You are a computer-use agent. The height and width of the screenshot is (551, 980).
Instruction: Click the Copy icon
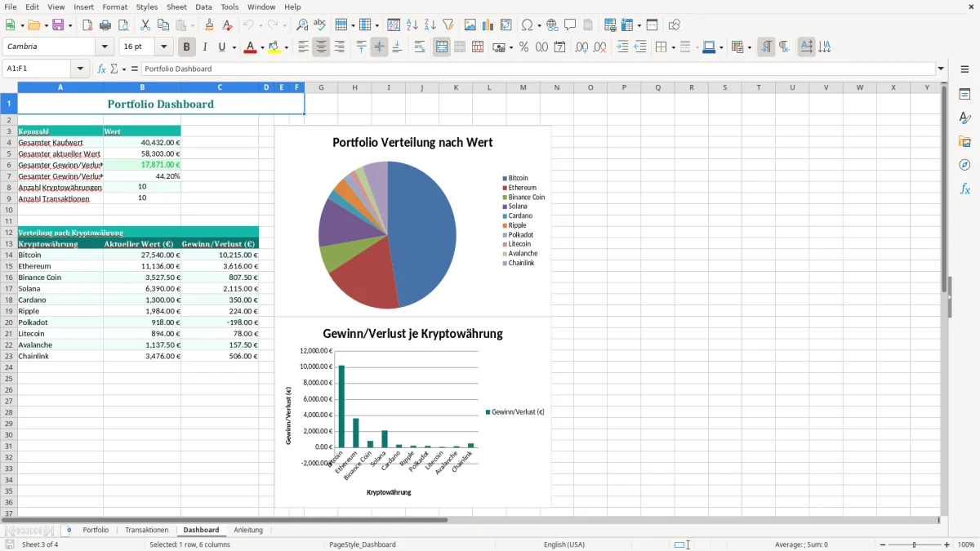[163, 25]
